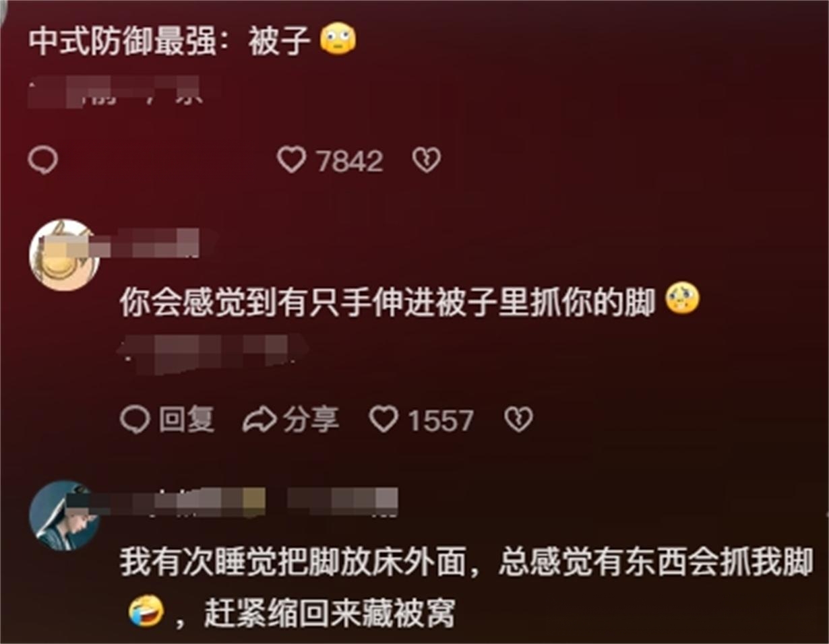The width and height of the screenshot is (829, 644).
Task: Open the blue hooded avatar's profile
Action: coord(65,516)
